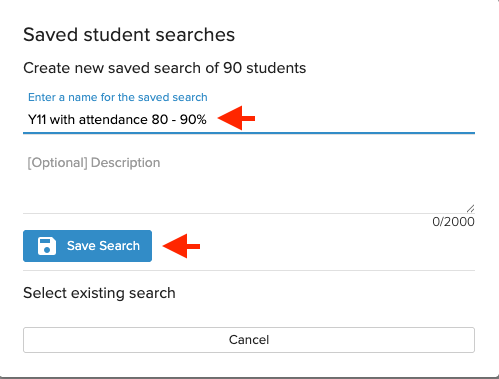Click into the optional Description box

point(249,182)
